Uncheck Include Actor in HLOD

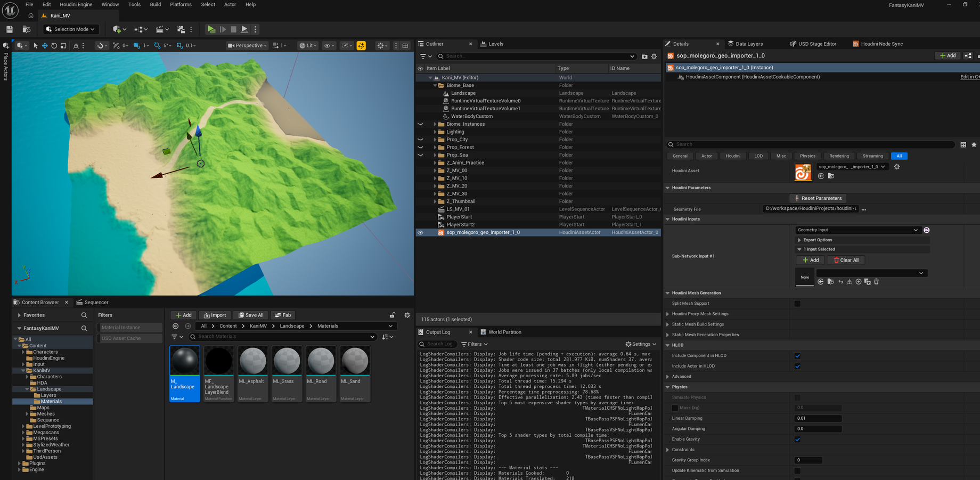pos(797,367)
